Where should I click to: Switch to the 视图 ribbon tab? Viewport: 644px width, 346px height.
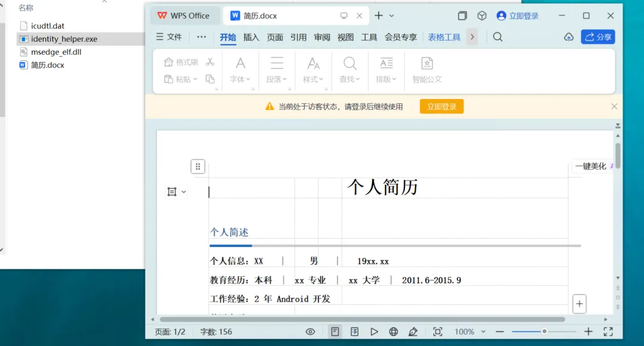(345, 38)
